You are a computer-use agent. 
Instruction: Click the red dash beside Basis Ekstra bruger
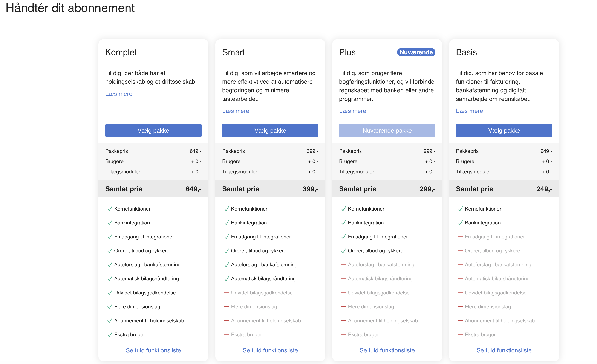[460, 334]
